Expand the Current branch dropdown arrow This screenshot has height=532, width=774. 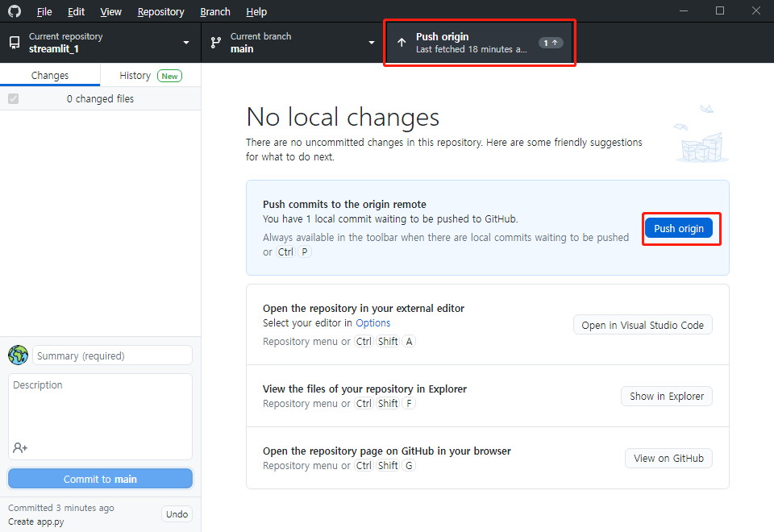[x=372, y=43]
